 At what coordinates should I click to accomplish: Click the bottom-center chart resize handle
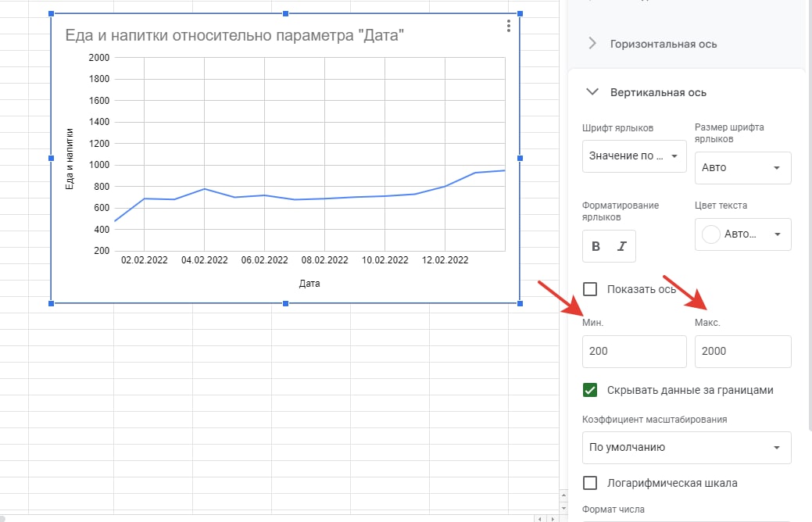(285, 303)
